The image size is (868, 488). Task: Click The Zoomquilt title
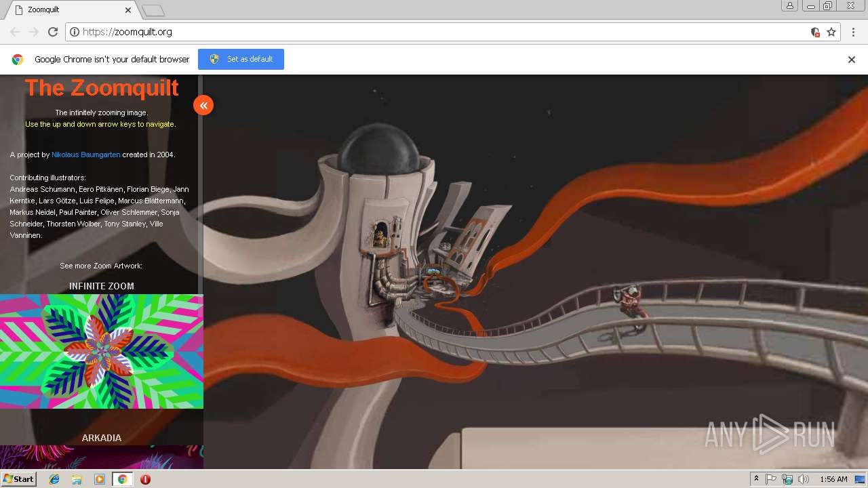click(x=102, y=87)
